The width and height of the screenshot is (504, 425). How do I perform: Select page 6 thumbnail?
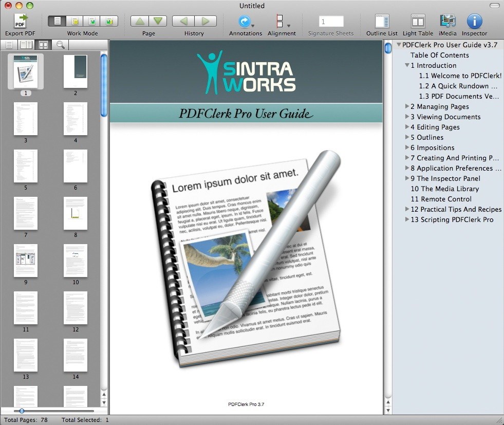click(x=76, y=166)
